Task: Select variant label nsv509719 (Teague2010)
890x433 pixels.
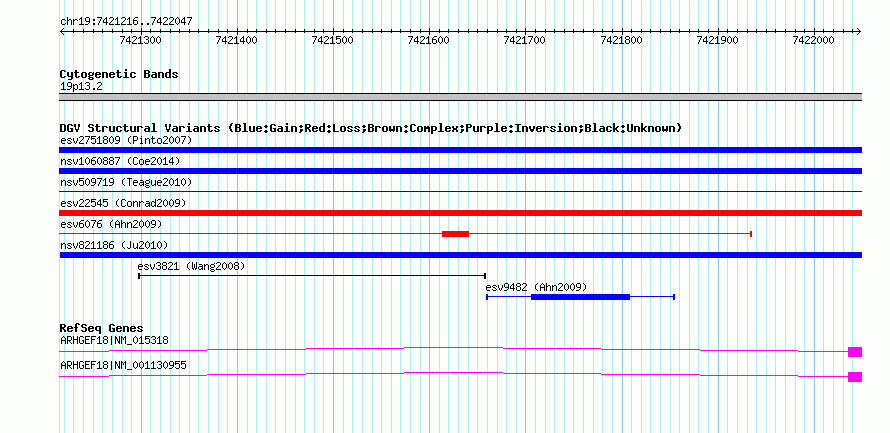Action: 126,182
